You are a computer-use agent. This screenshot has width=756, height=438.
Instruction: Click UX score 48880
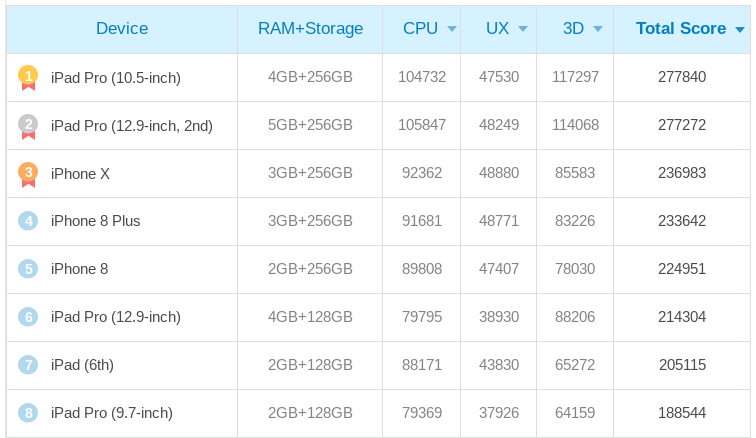499,173
